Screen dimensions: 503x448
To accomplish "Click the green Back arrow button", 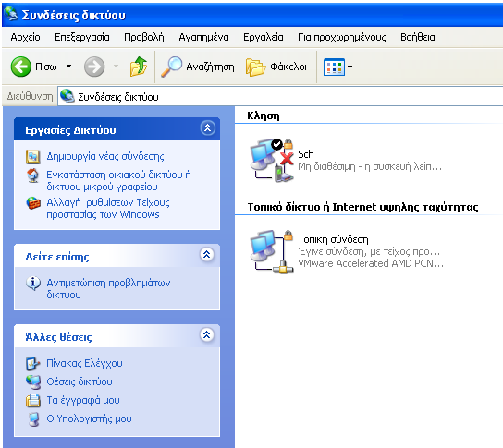I will (21, 67).
